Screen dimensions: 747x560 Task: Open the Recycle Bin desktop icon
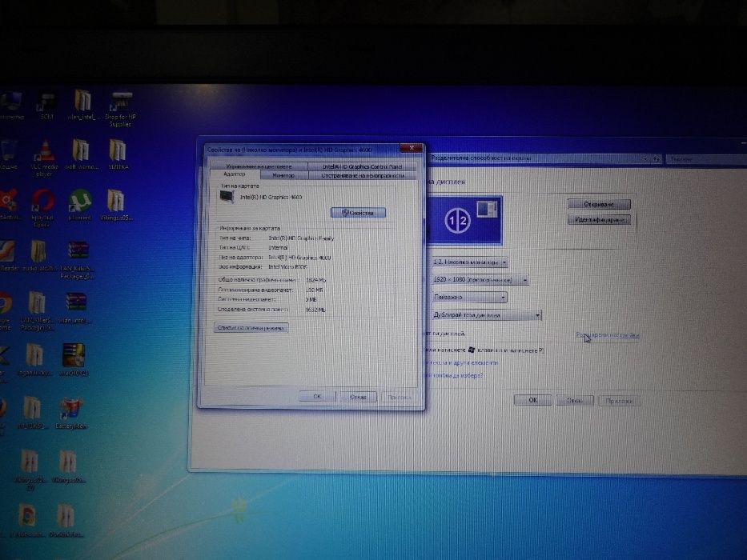point(8,154)
